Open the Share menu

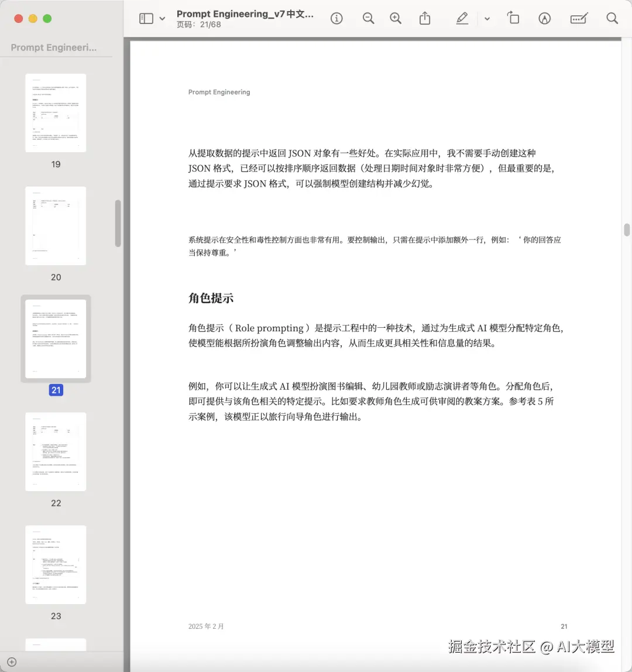click(425, 18)
